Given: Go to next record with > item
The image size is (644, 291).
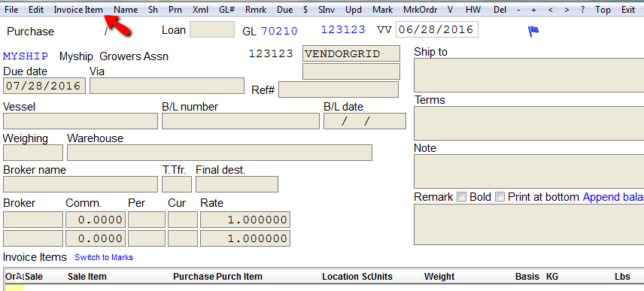Looking at the screenshot, I should pos(567,10).
